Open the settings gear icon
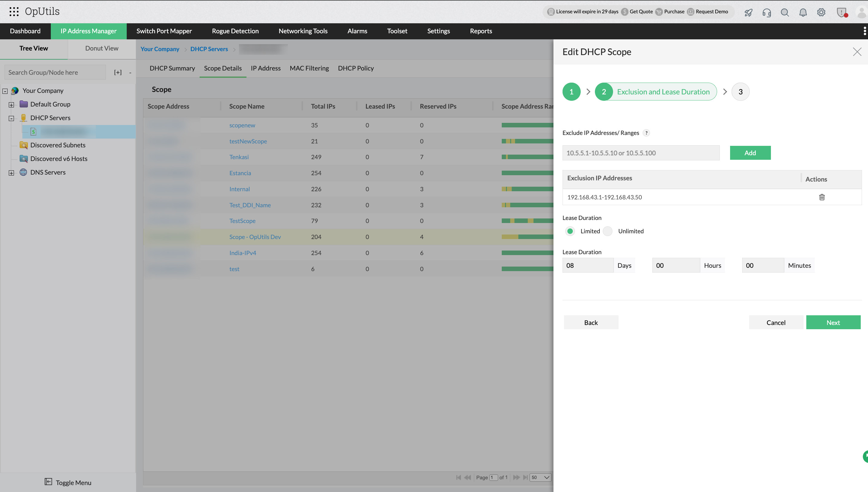This screenshot has height=492, width=868. pyautogui.click(x=821, y=12)
